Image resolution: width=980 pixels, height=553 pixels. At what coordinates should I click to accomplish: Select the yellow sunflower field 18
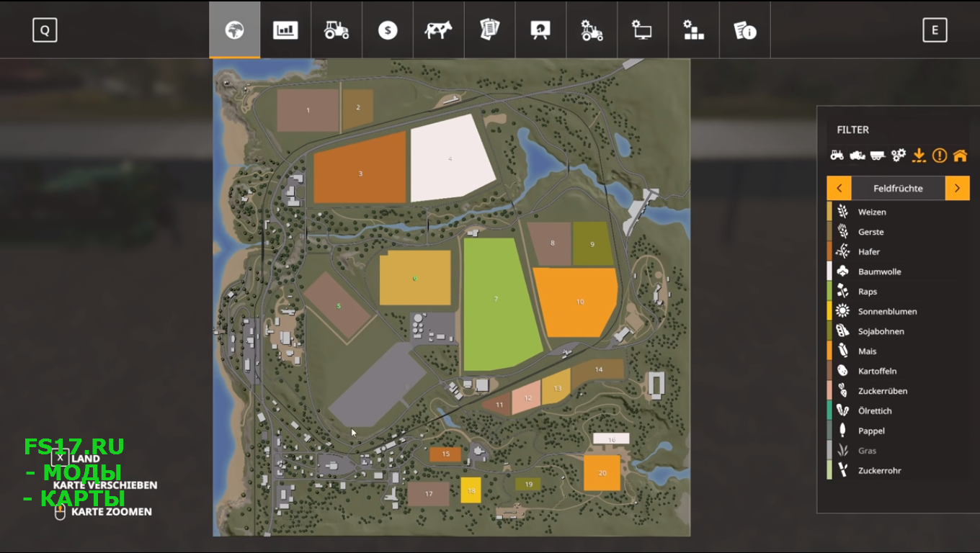pos(471,490)
